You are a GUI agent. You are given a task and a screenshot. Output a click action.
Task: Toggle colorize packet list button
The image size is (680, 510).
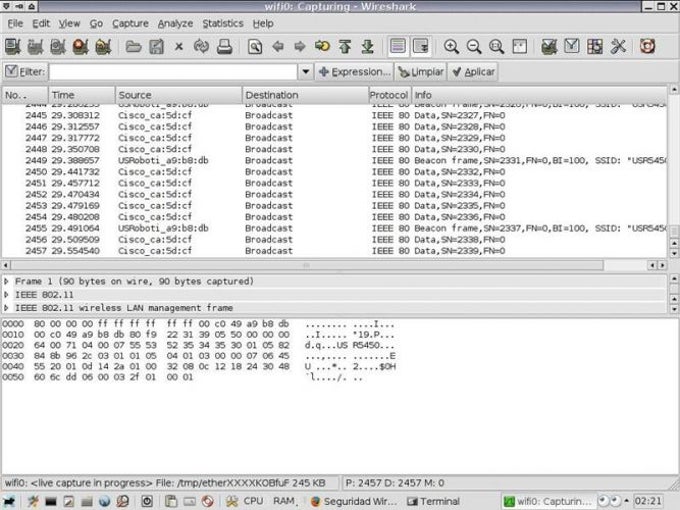click(x=398, y=46)
